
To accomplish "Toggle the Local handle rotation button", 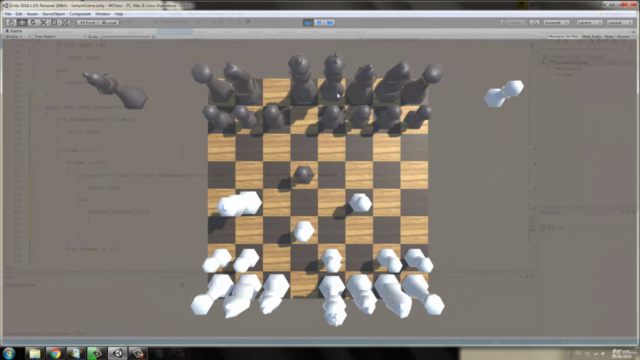I will point(109,22).
